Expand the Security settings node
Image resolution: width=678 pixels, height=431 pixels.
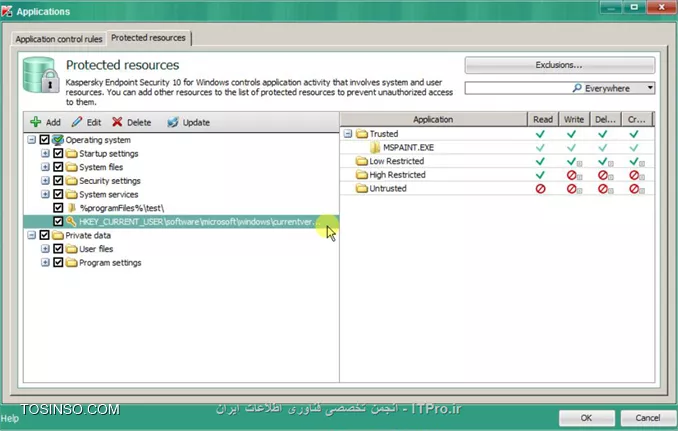tap(45, 181)
